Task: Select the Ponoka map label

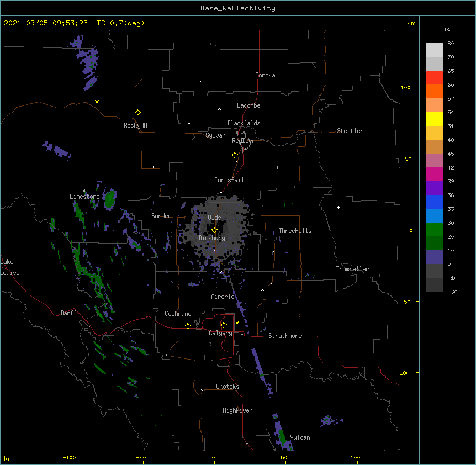Action: [x=265, y=75]
